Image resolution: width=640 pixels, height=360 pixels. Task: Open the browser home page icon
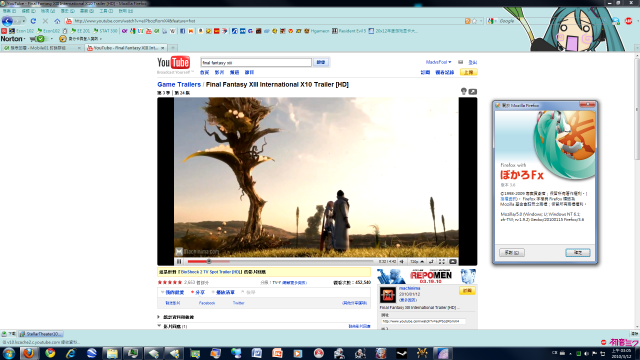click(57, 21)
